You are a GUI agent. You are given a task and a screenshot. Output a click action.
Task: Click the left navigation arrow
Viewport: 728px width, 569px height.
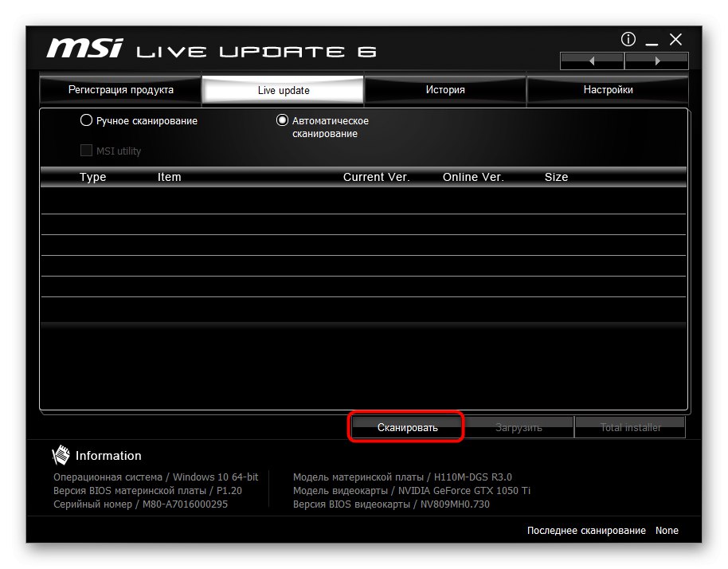click(x=591, y=60)
